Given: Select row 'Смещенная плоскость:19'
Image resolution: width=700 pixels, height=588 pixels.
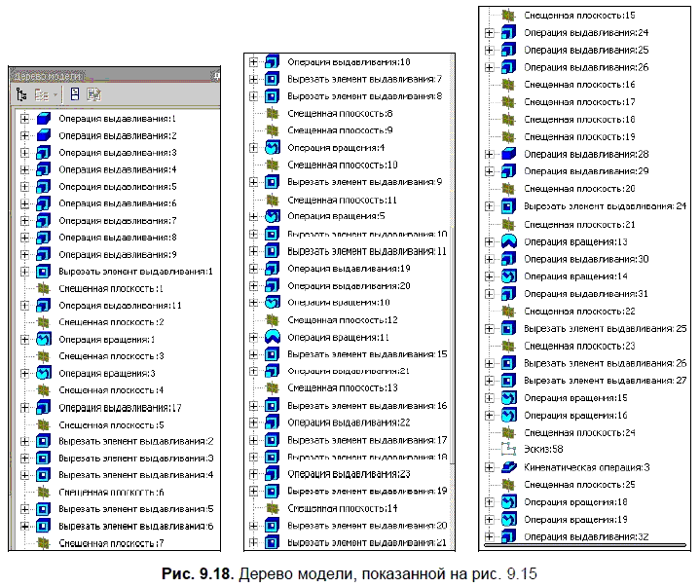Looking at the screenshot, I should [x=579, y=136].
